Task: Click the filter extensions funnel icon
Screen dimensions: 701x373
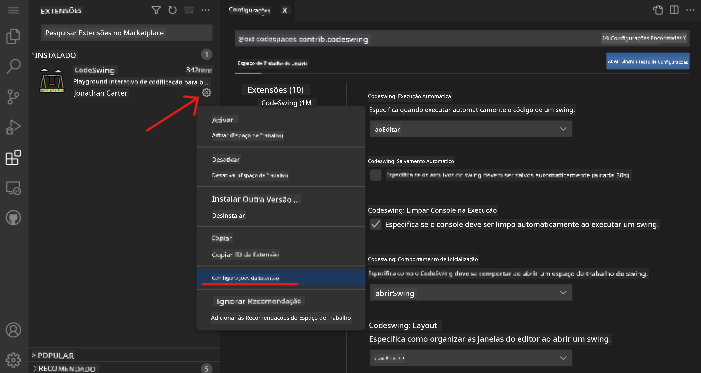Action: pos(156,10)
